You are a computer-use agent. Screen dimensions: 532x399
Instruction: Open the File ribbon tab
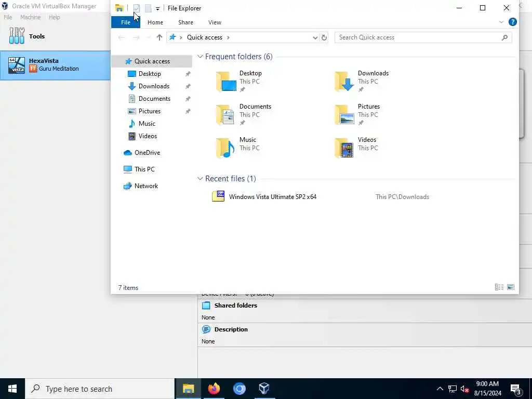[x=126, y=22]
